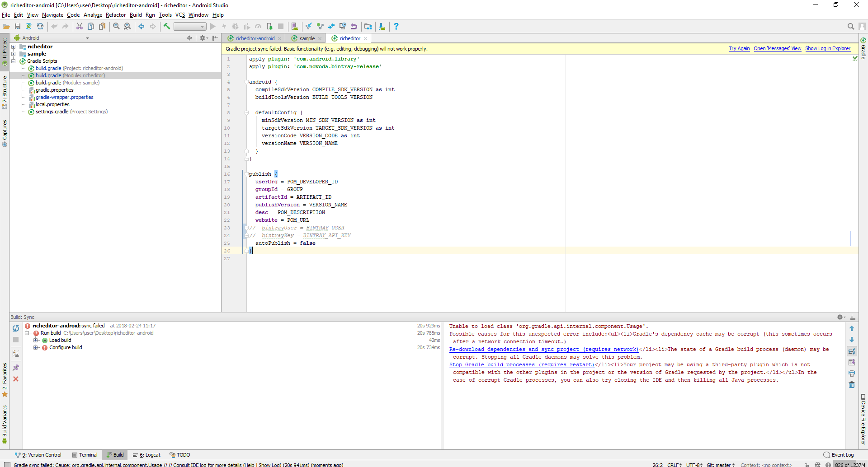Pin the Build tab with pin icon
The width and height of the screenshot is (868, 467).
click(16, 368)
